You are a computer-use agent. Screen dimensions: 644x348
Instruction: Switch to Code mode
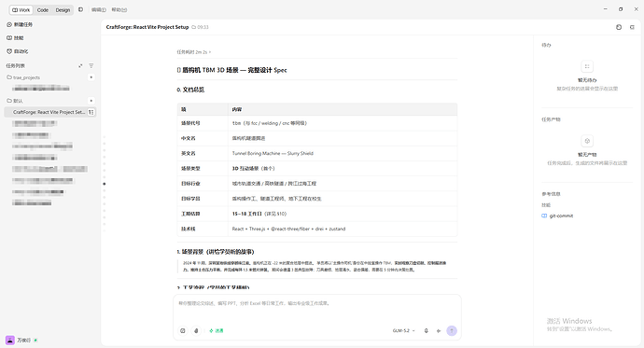click(x=43, y=10)
